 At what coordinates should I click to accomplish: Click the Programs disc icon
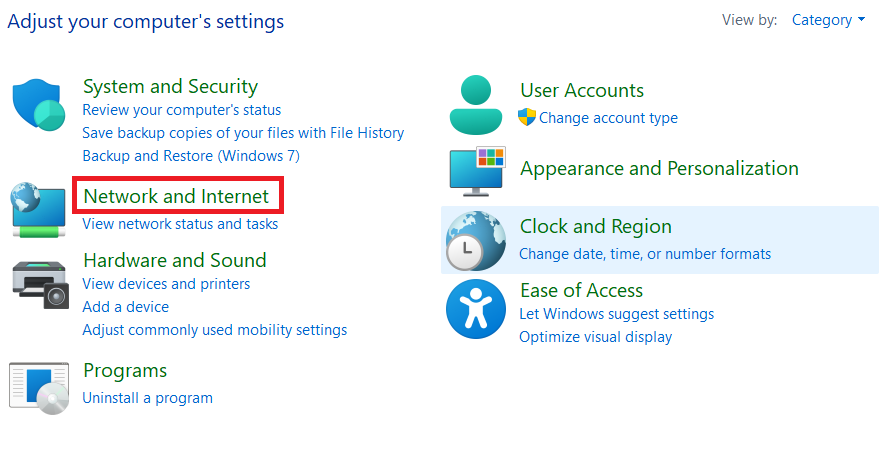click(x=39, y=387)
